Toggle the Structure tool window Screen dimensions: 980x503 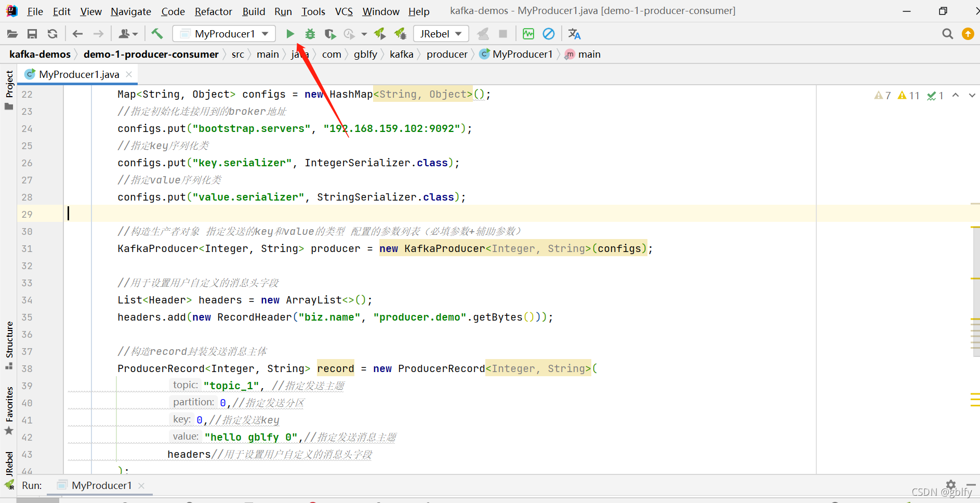[9, 345]
